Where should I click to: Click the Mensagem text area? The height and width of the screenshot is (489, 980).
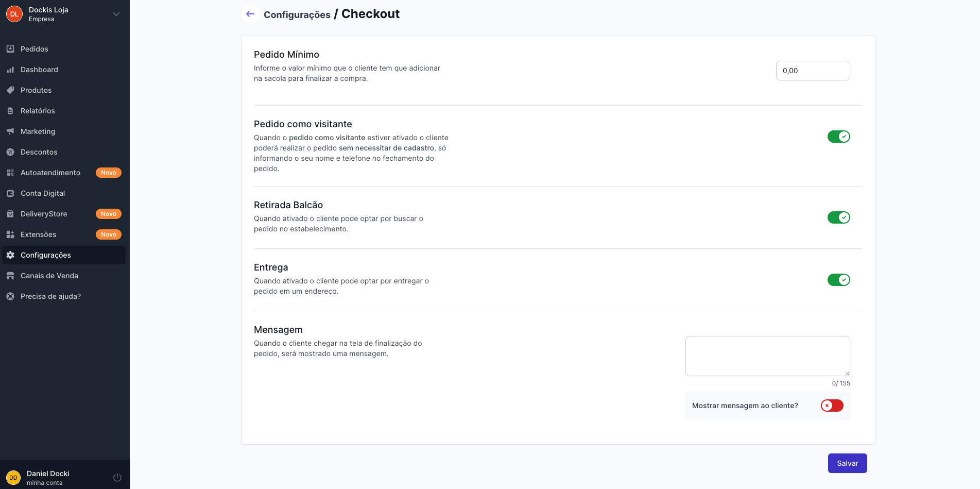(767, 356)
